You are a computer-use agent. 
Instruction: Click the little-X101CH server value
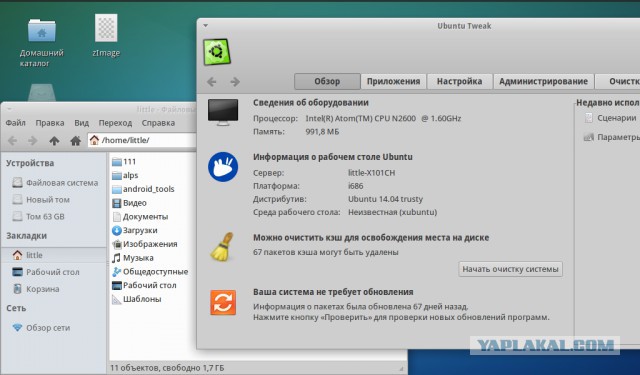coord(371,173)
